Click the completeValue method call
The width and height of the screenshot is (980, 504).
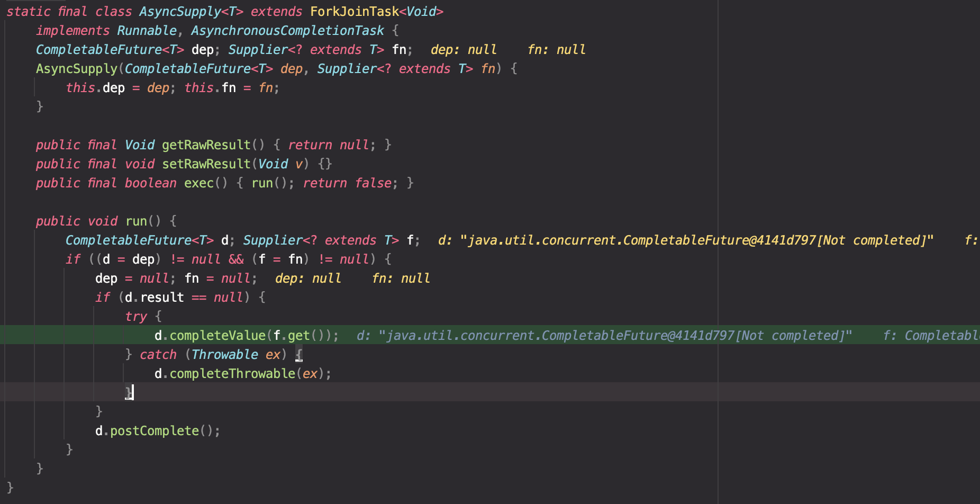pos(217,336)
